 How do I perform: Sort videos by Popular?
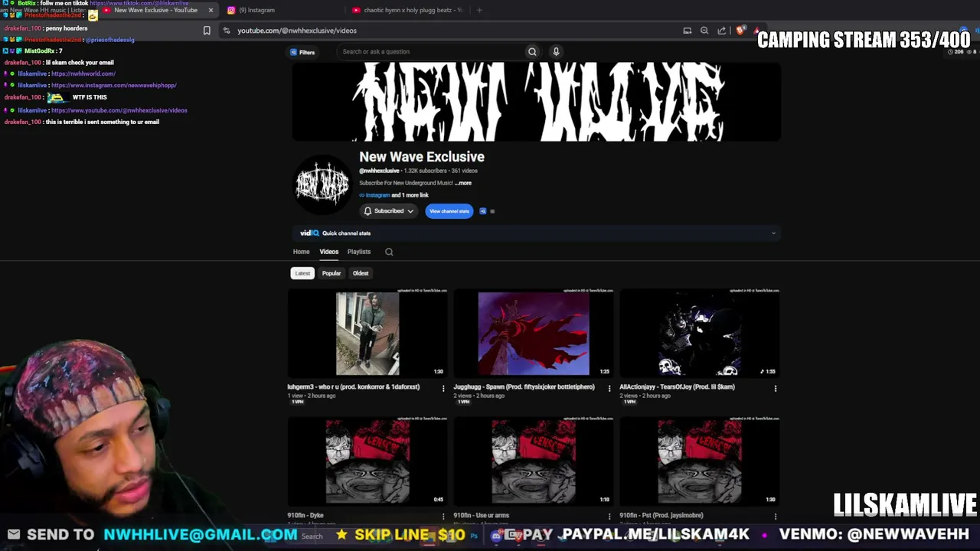tap(332, 273)
